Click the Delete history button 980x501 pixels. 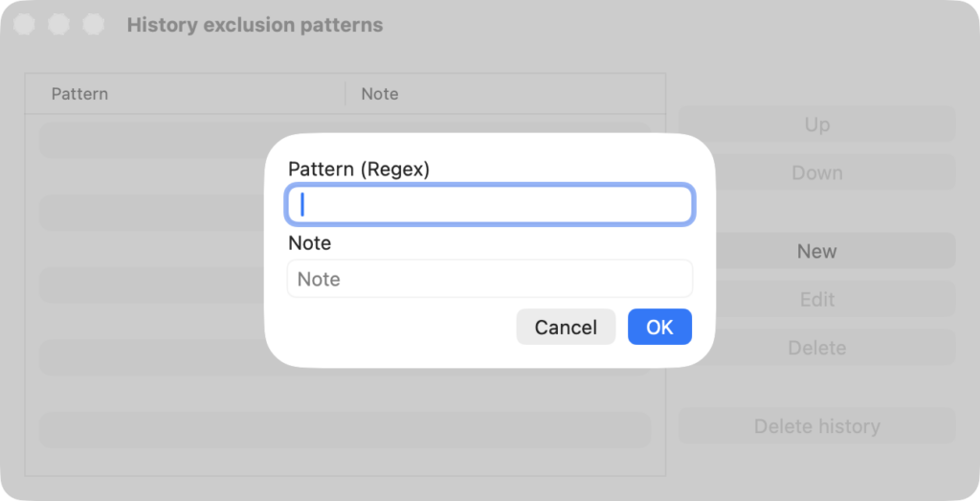coord(817,426)
